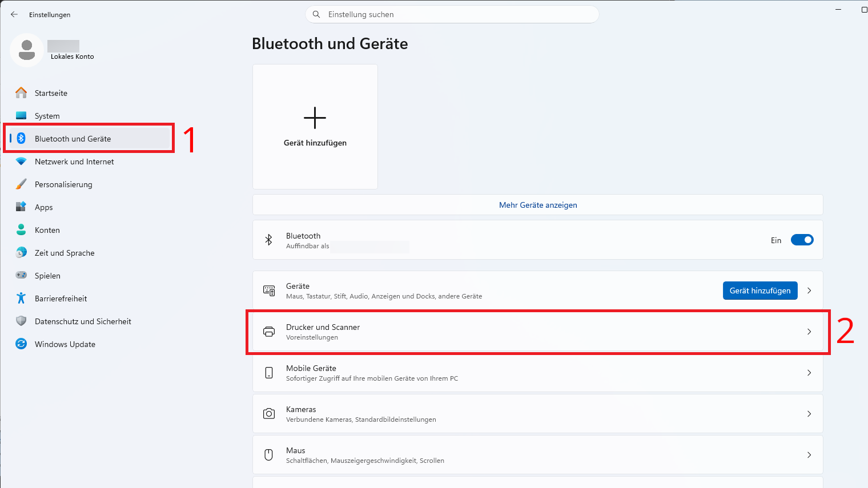Select Personalisierung from the sidebar
This screenshot has height=488, width=868.
pos(63,184)
